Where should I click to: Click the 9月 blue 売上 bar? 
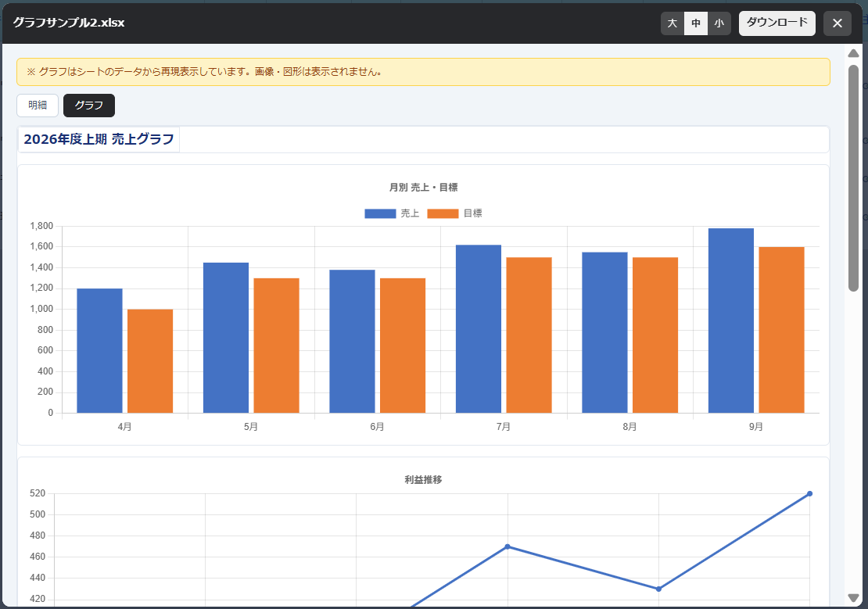point(730,321)
